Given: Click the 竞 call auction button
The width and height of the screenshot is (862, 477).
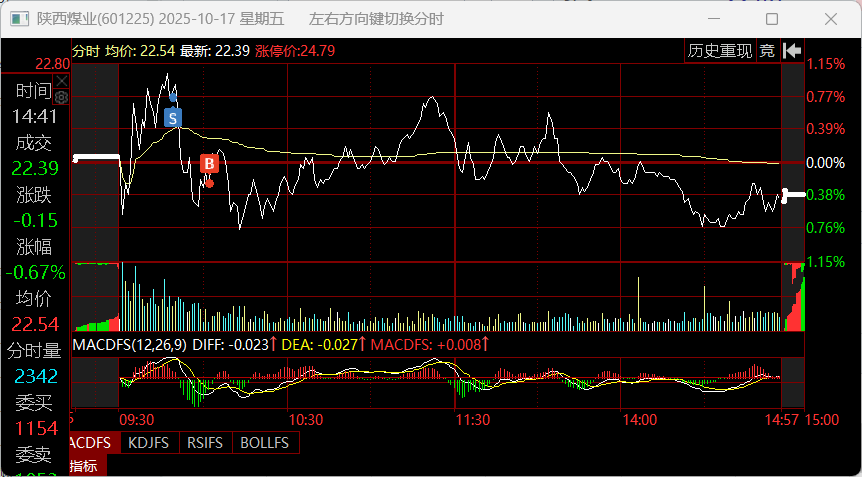Looking at the screenshot, I should tap(767, 51).
